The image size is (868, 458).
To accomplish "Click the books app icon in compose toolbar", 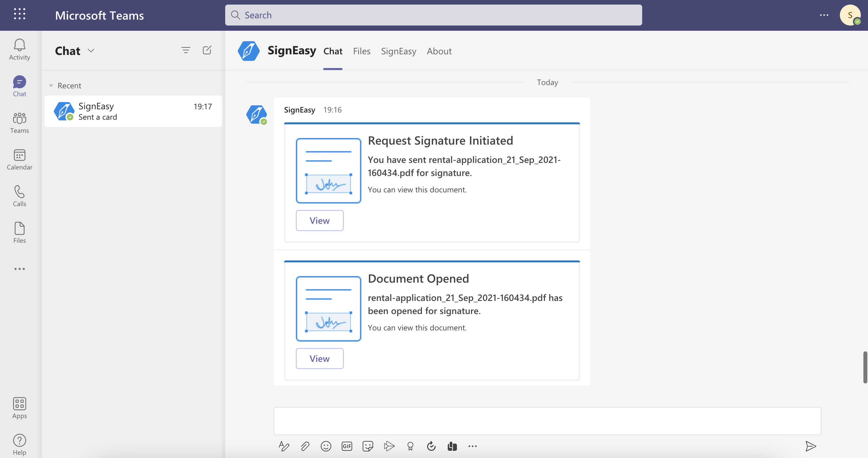I will (x=452, y=446).
